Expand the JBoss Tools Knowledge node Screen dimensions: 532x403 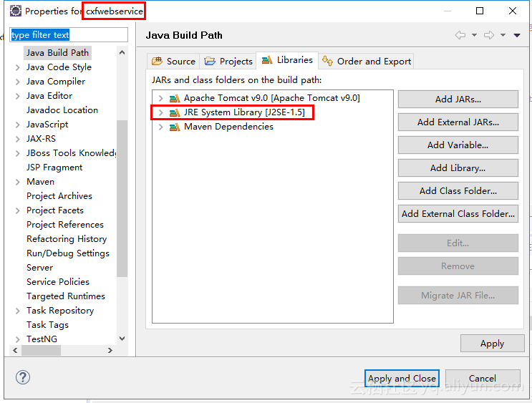pos(18,153)
